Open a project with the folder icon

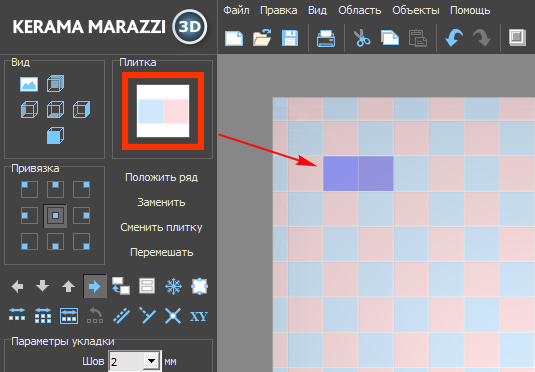pyautogui.click(x=262, y=38)
